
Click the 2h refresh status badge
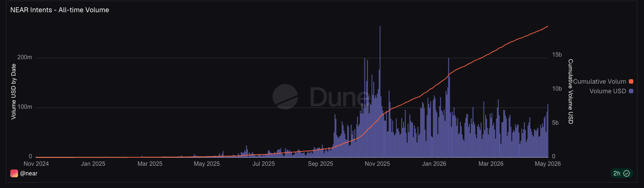pyautogui.click(x=621, y=173)
